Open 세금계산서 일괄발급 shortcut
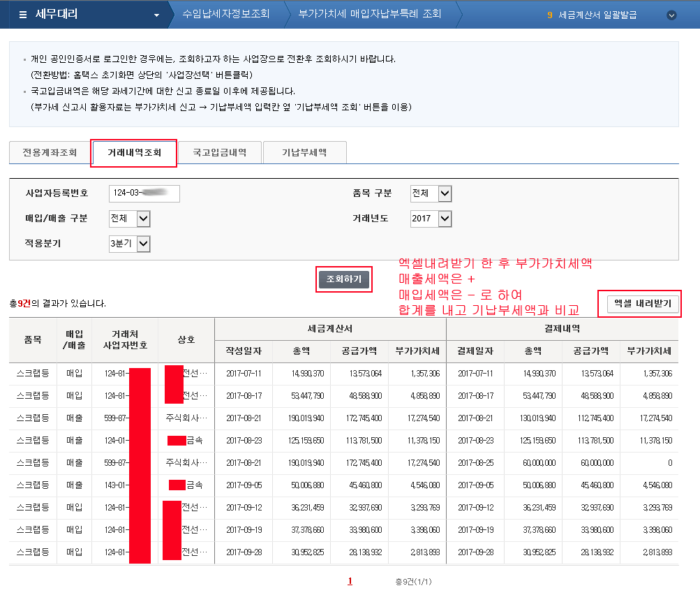 (597, 15)
